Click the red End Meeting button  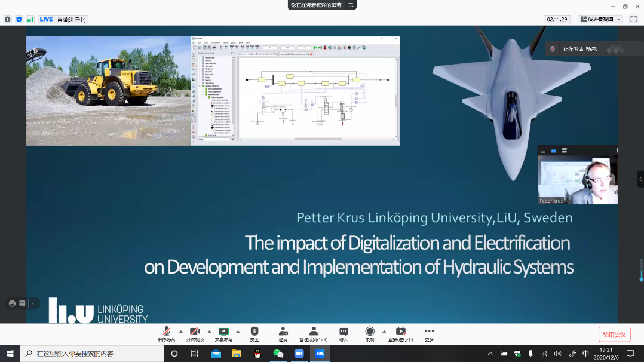pyautogui.click(x=614, y=334)
